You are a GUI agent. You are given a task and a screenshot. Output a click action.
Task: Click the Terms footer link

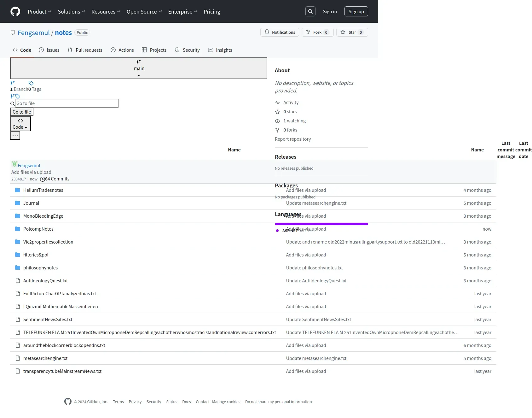[x=118, y=402]
